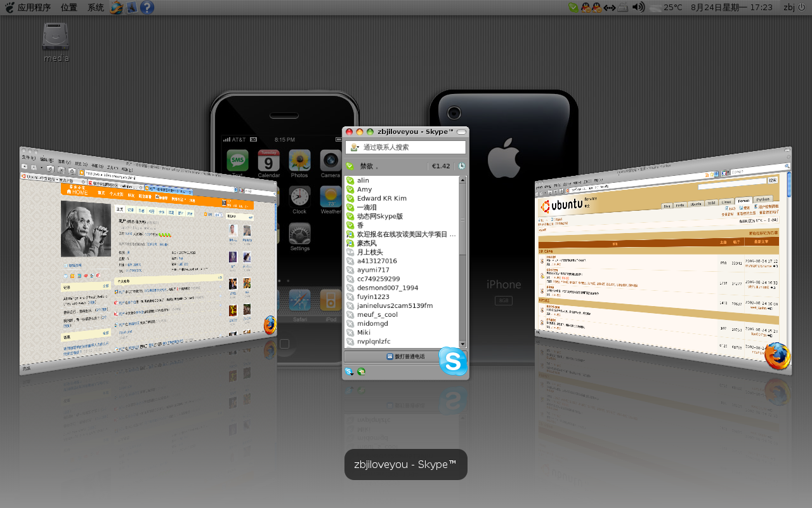Click the contact list scroll down arrow
The height and width of the screenshot is (508, 812).
coord(462,344)
